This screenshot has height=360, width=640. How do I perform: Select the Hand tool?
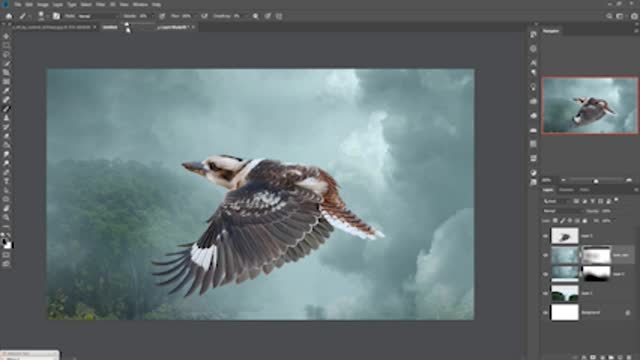[x=6, y=209]
